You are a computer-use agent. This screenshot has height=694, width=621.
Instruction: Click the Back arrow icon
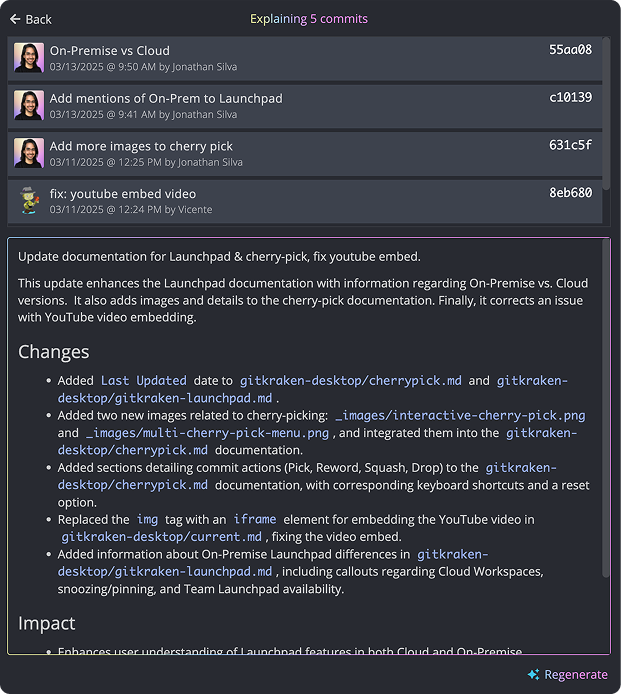click(x=15, y=19)
